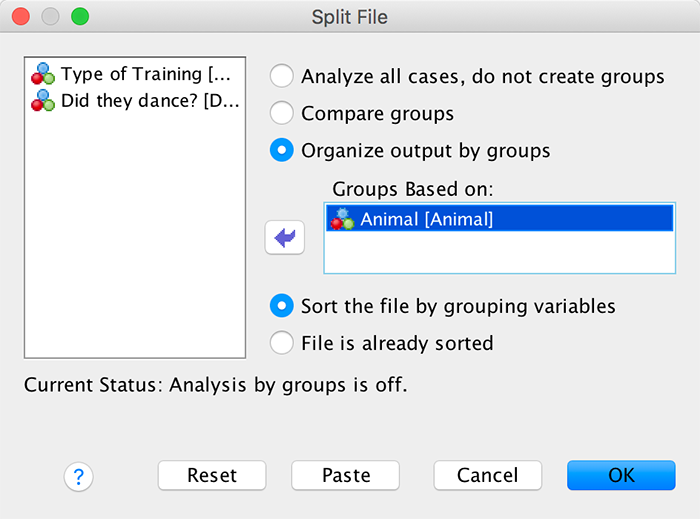This screenshot has height=519, width=700.
Task: Open help with the question mark button
Action: [78, 477]
